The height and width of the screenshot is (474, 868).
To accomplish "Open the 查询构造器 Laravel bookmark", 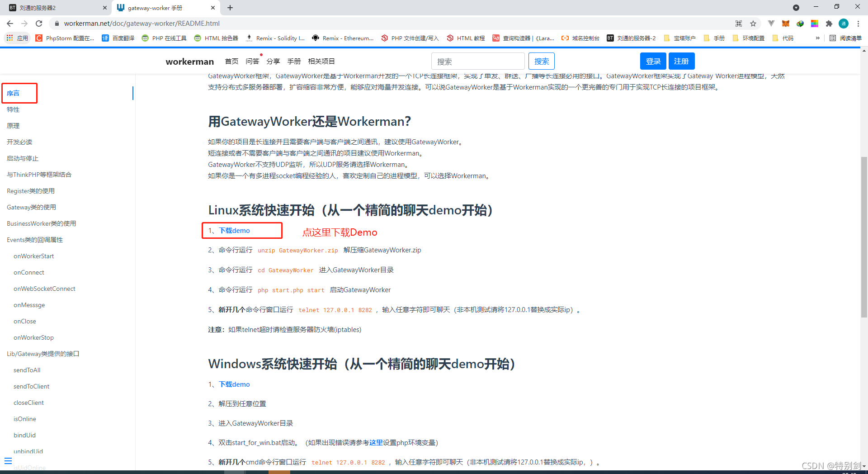I will click(x=523, y=38).
